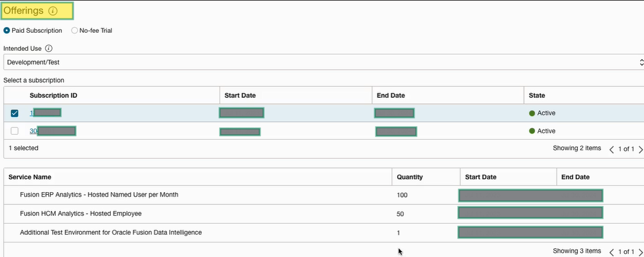
Task: Select the Fusion HCM Analytics service row
Action: point(80,213)
